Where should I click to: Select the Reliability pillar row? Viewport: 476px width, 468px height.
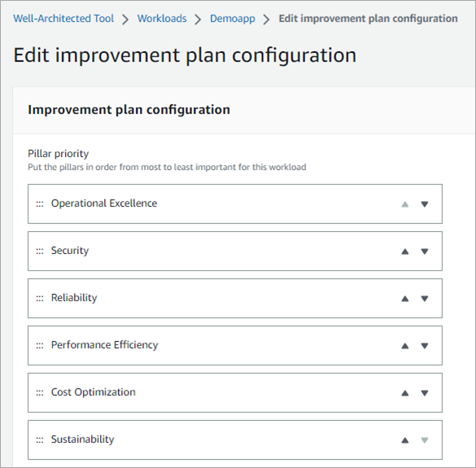[235, 298]
